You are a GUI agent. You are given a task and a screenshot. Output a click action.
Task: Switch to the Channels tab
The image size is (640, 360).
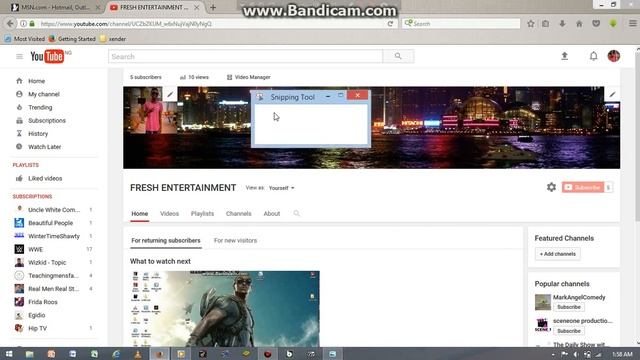pyautogui.click(x=239, y=213)
